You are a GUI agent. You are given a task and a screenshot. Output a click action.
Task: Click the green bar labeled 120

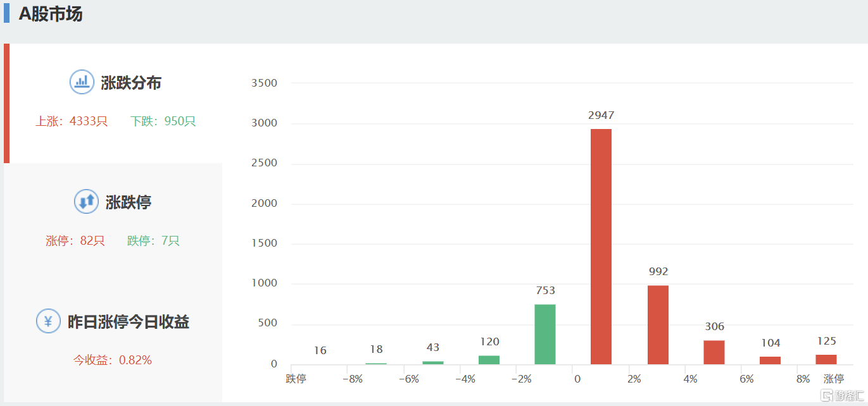(489, 360)
